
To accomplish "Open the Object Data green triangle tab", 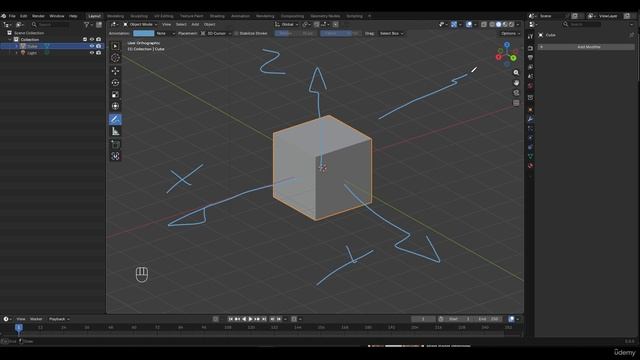I will [530, 156].
